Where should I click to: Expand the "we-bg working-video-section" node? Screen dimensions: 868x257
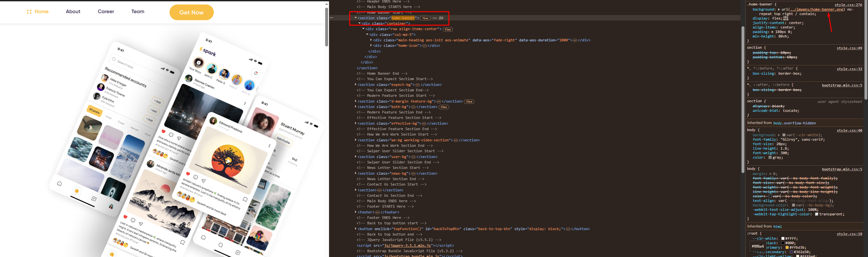tap(355, 140)
